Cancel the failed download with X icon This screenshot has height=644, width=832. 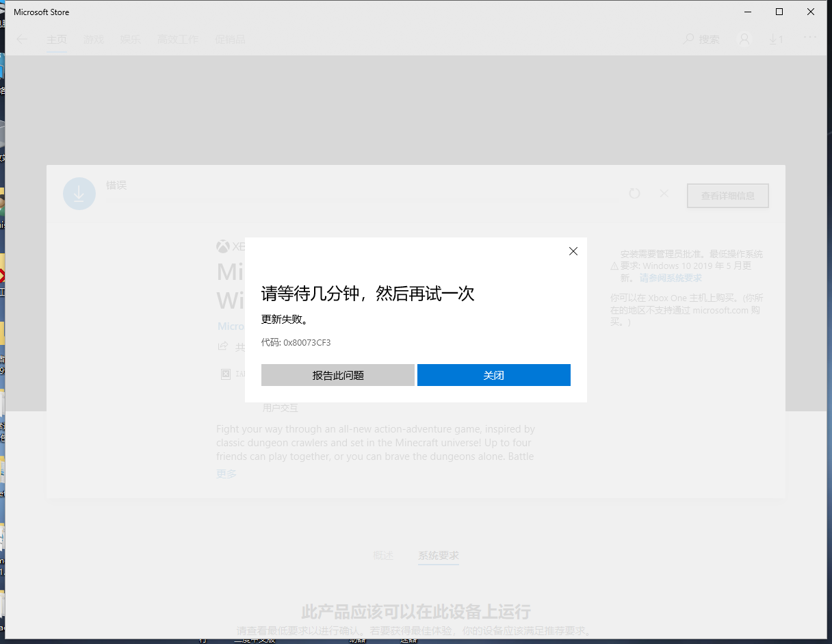point(664,194)
